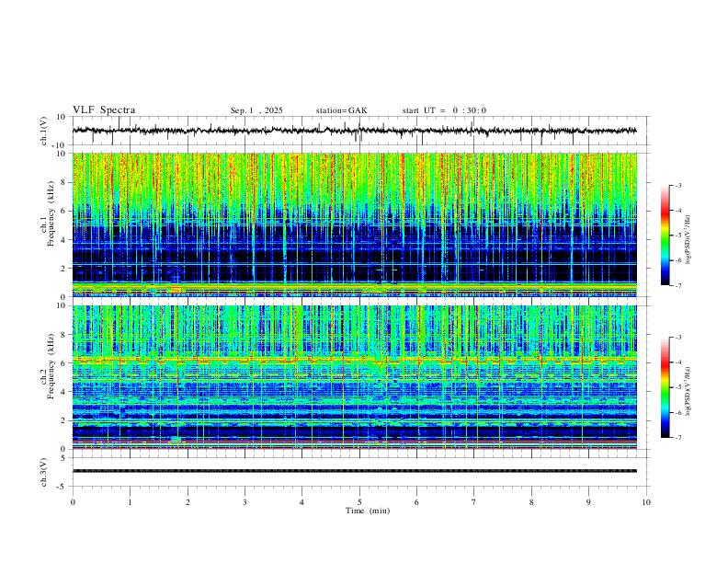The image size is (728, 563).
Task: Click time axis tick label "6"
Action: pos(416,502)
